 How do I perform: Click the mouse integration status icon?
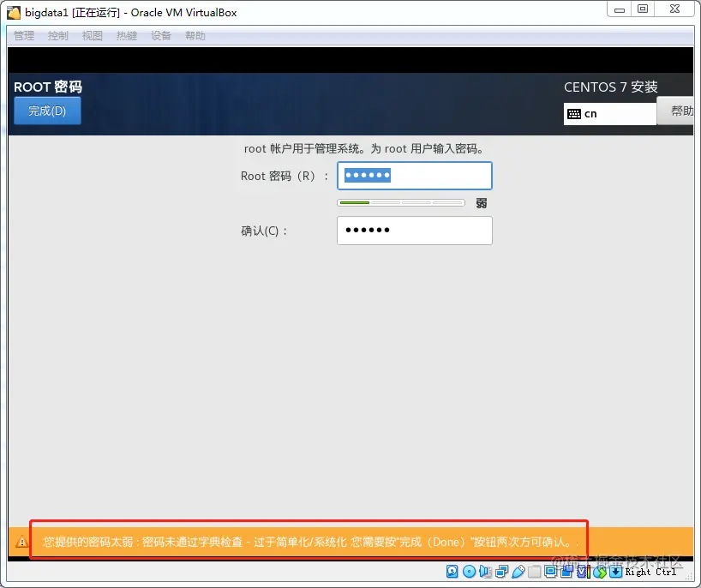600,572
